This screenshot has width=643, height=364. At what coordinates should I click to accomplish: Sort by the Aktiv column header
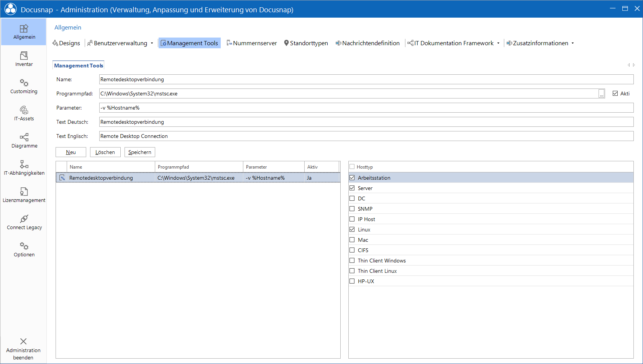[322, 167]
